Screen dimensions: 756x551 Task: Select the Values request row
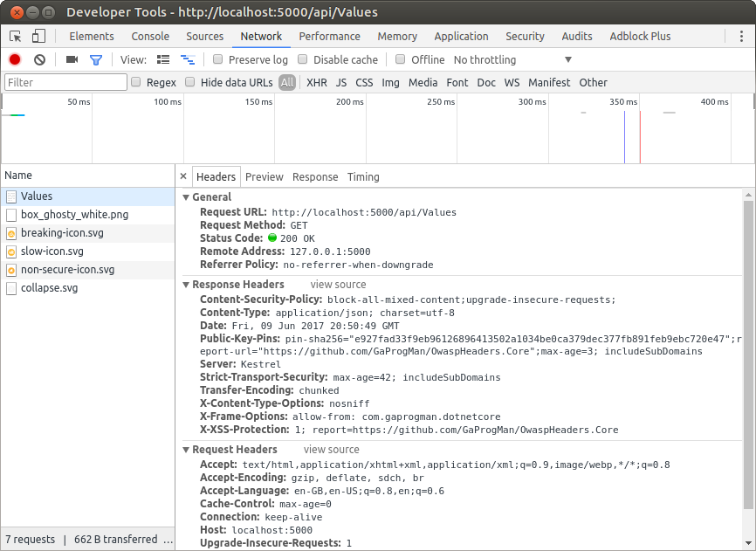click(x=88, y=196)
